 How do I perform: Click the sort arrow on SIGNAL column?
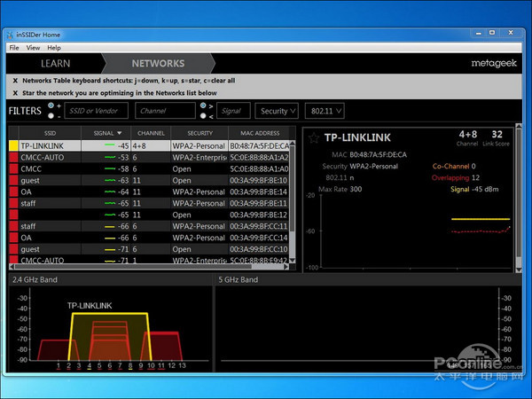[x=120, y=133]
